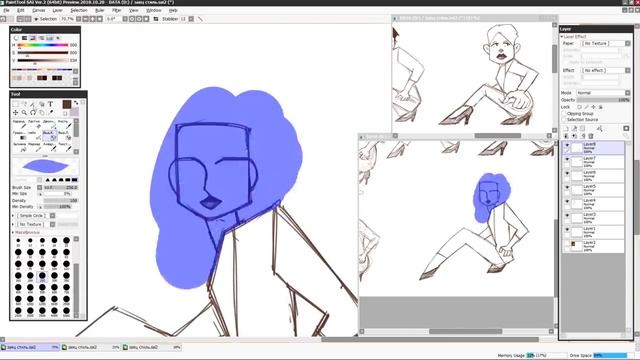This screenshot has width=640, height=360.
Task: Select the Move tool
Action: [x=16, y=113]
